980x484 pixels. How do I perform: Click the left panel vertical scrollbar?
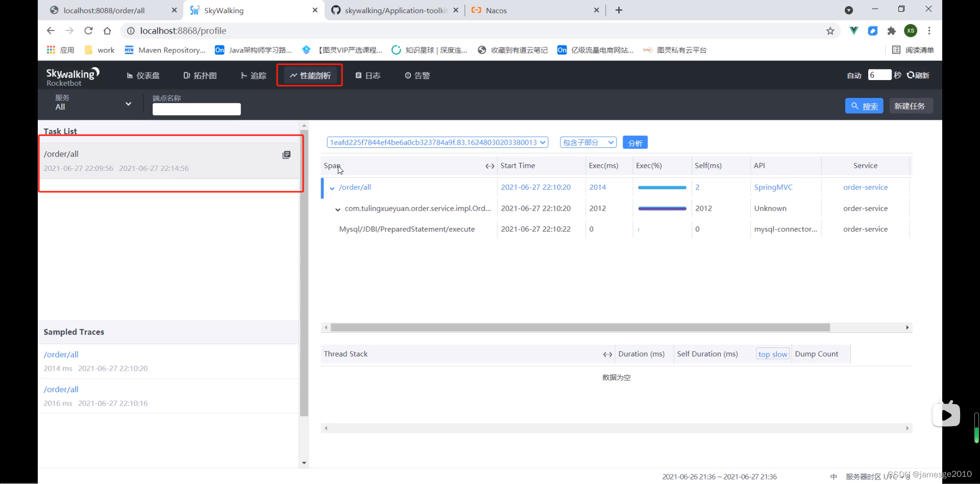pyautogui.click(x=304, y=273)
